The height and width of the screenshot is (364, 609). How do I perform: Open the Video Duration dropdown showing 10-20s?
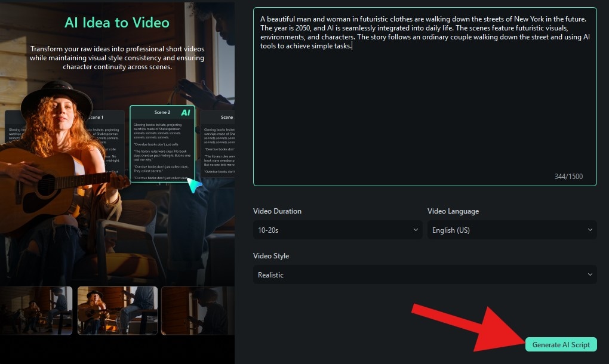(337, 230)
